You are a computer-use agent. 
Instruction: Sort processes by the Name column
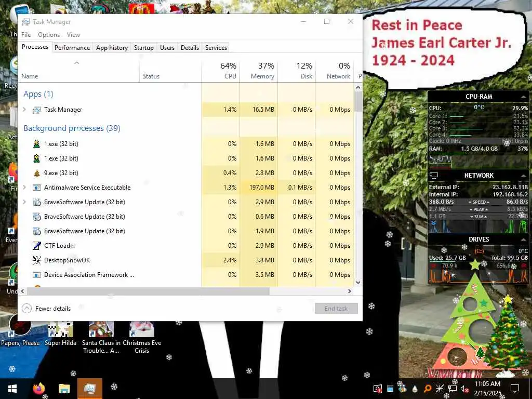[x=78, y=71]
